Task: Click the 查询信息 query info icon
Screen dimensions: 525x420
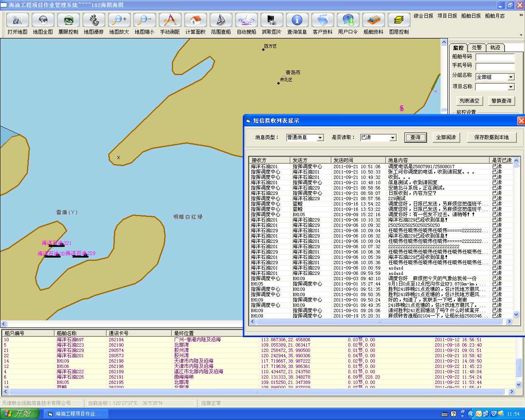Action: 297,20
